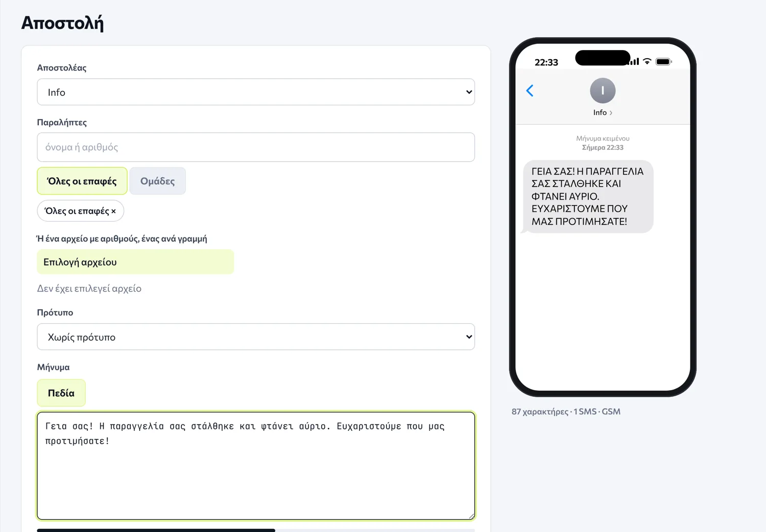766x532 pixels.
Task: Click the SMS message bubble preview
Action: tap(588, 197)
